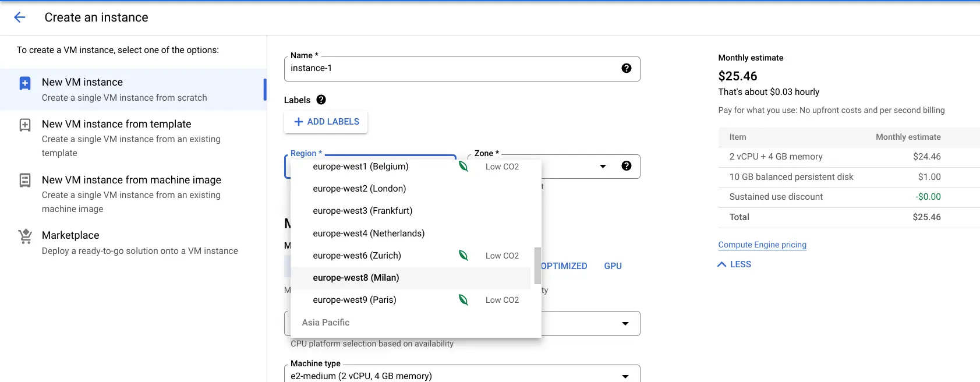Image resolution: width=980 pixels, height=382 pixels.
Task: Click the Region field label
Action: point(306,153)
